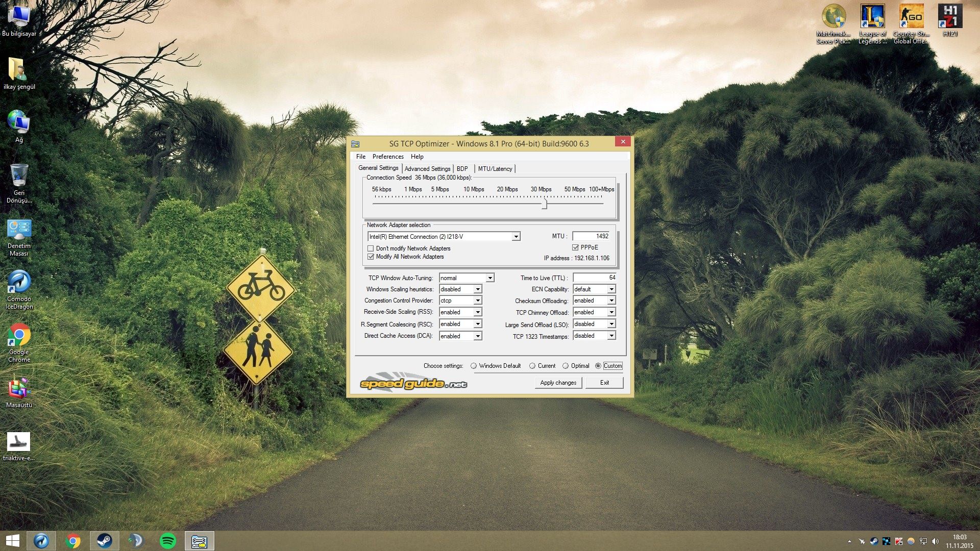Open the Preferences menu
980x551 pixels.
[x=387, y=157]
